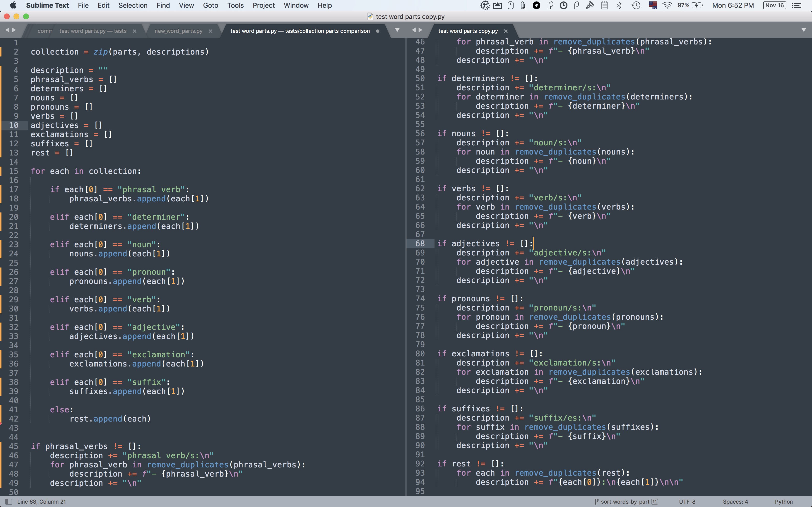Click the git branch sort_words_by_part icon
This screenshot has width=812, height=507.
tap(596, 502)
